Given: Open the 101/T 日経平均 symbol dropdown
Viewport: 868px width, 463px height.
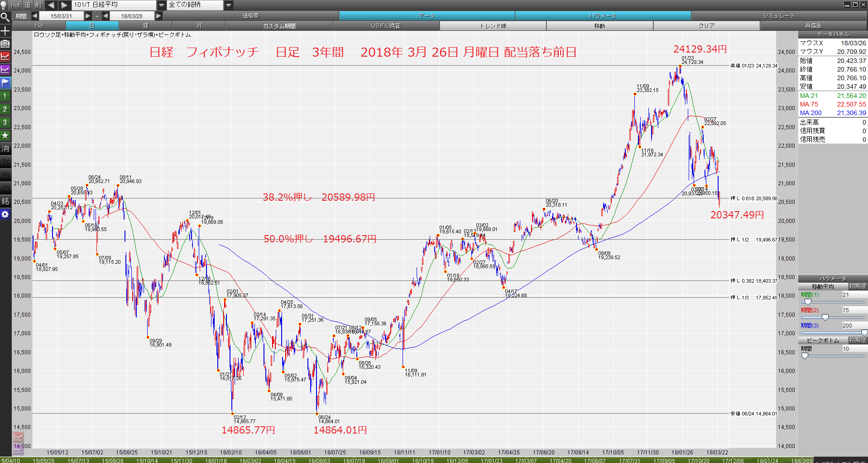Looking at the screenshot, I should point(162,5).
